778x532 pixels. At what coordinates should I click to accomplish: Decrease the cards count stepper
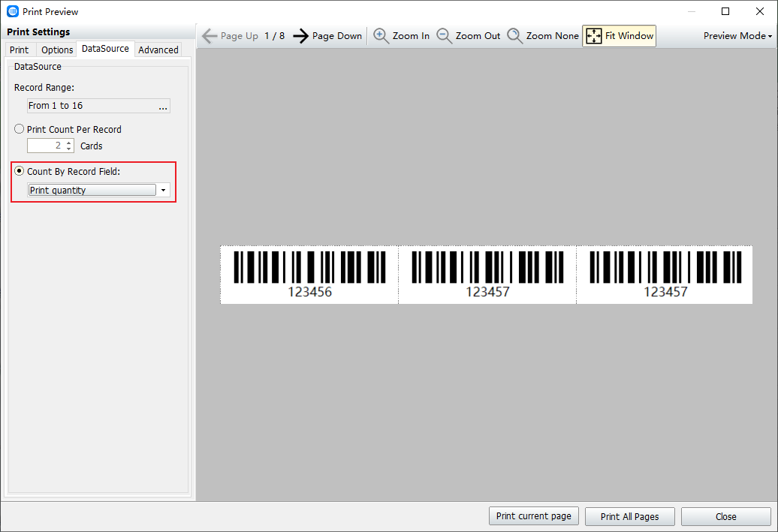click(x=69, y=149)
